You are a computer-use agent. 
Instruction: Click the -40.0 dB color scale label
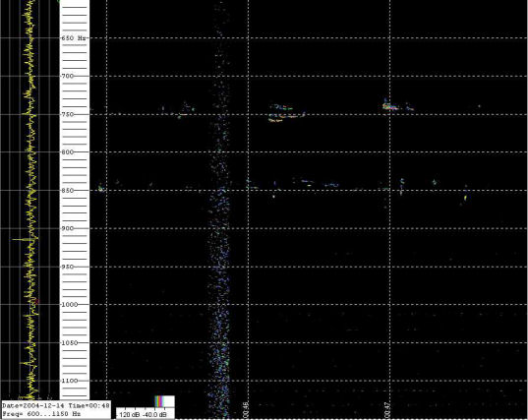point(154,414)
